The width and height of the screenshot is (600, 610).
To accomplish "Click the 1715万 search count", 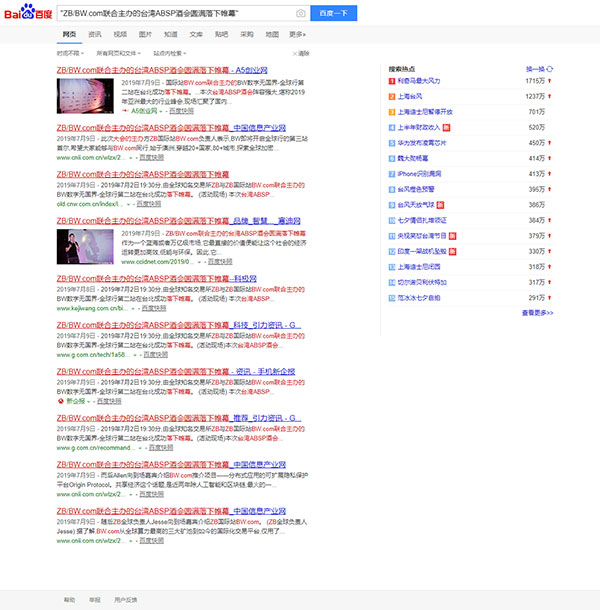I will [535, 81].
